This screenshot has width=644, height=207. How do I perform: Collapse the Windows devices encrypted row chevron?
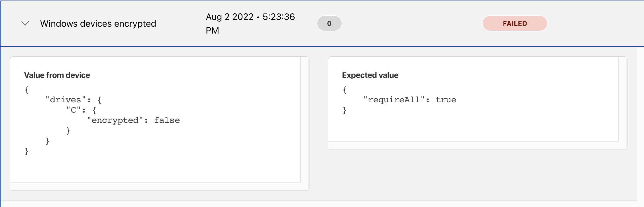tap(25, 23)
